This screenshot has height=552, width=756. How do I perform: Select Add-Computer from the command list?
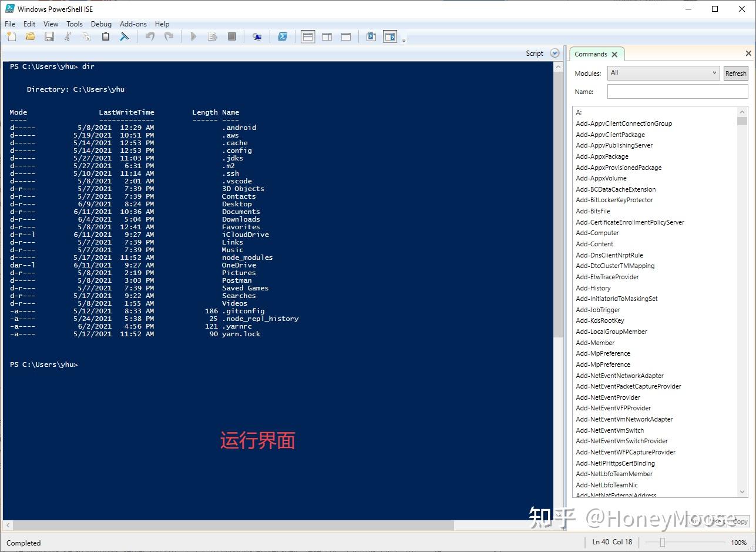(x=597, y=233)
